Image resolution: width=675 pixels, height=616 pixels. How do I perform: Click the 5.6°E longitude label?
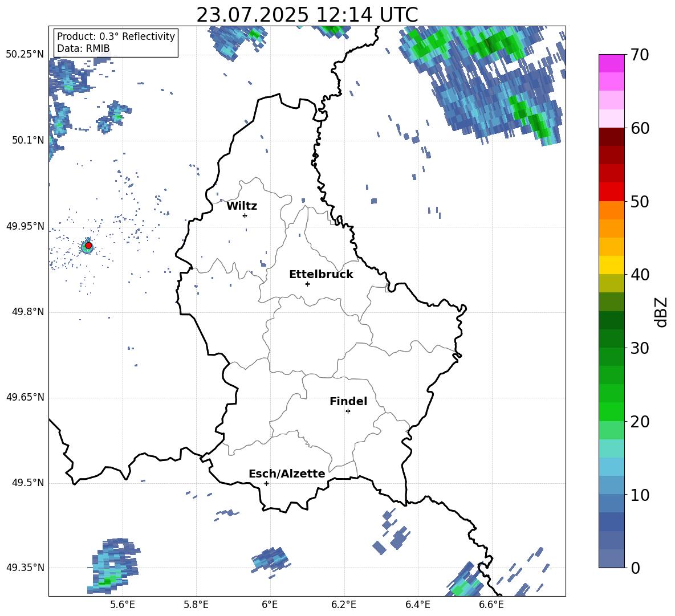point(122,605)
